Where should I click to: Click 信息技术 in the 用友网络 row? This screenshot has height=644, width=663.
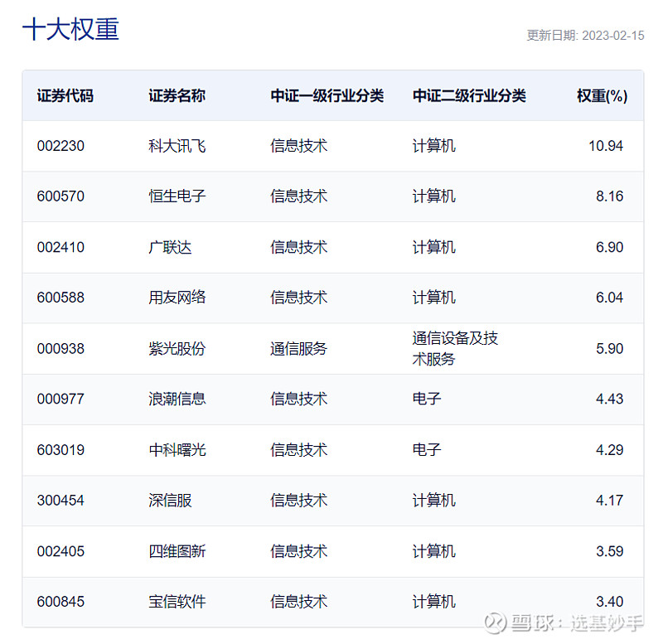299,298
